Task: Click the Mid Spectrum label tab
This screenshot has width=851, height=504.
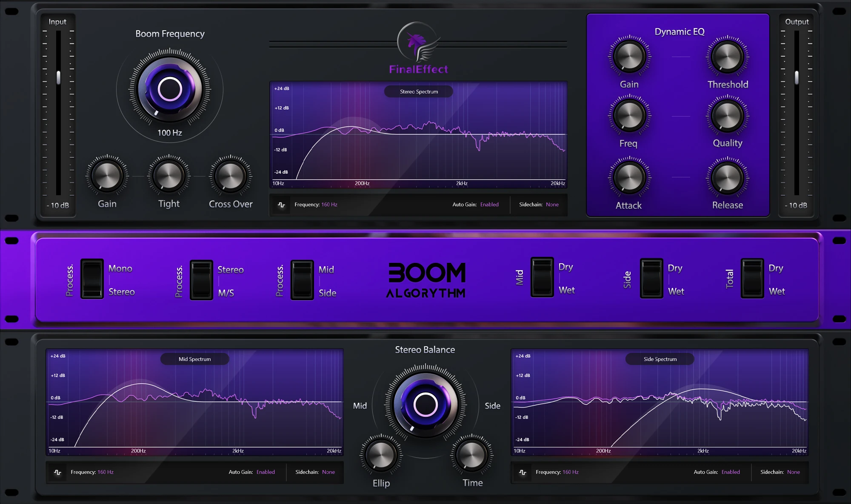Action: pyautogui.click(x=195, y=359)
